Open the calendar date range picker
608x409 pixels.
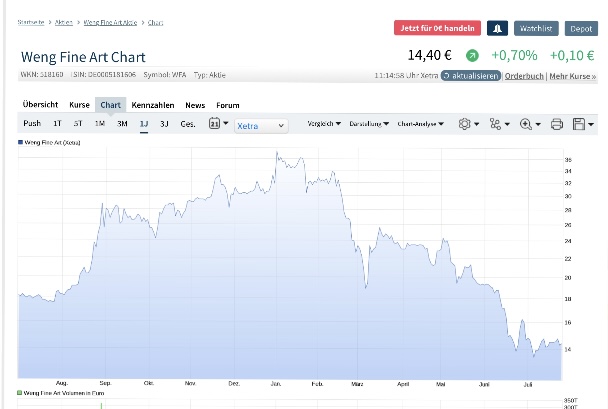(215, 124)
